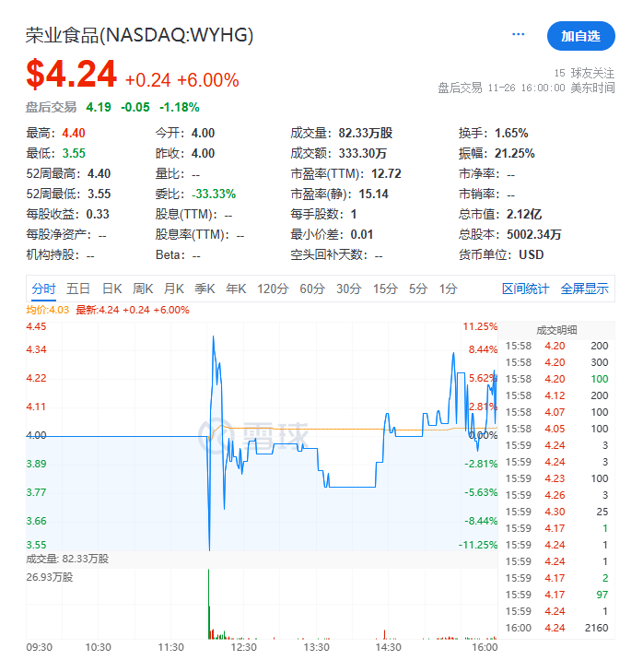Select the 120分 interval tab

click(273, 289)
